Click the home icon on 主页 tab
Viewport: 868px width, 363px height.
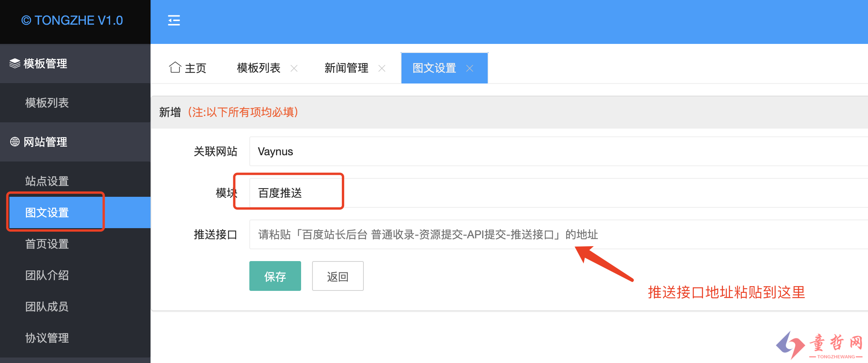(x=175, y=67)
